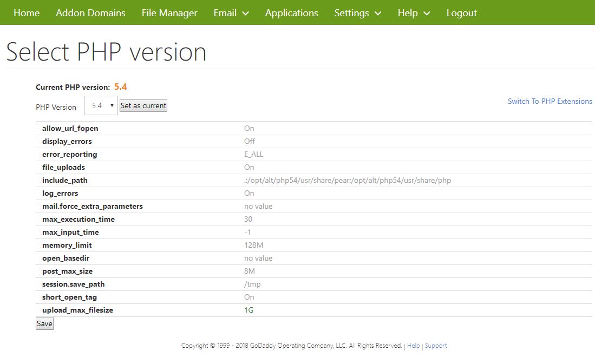Click mail.force_extra_parameters no value
The width and height of the screenshot is (595, 364).
click(x=258, y=206)
